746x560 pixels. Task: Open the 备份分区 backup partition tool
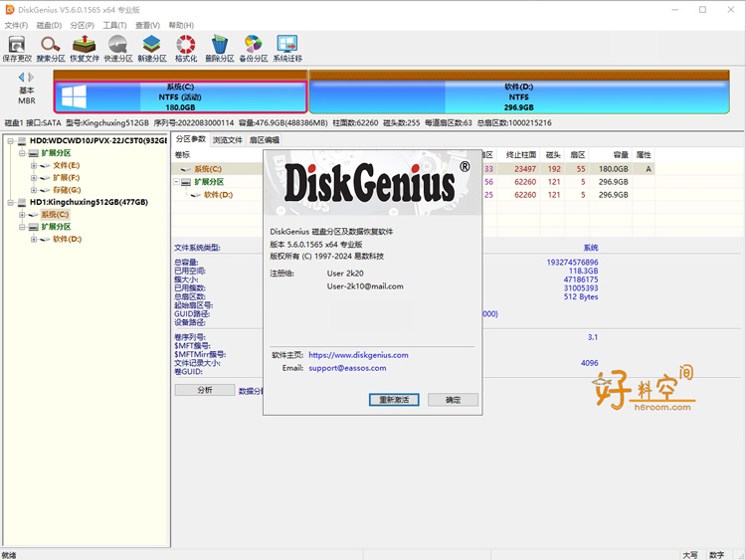[254, 49]
